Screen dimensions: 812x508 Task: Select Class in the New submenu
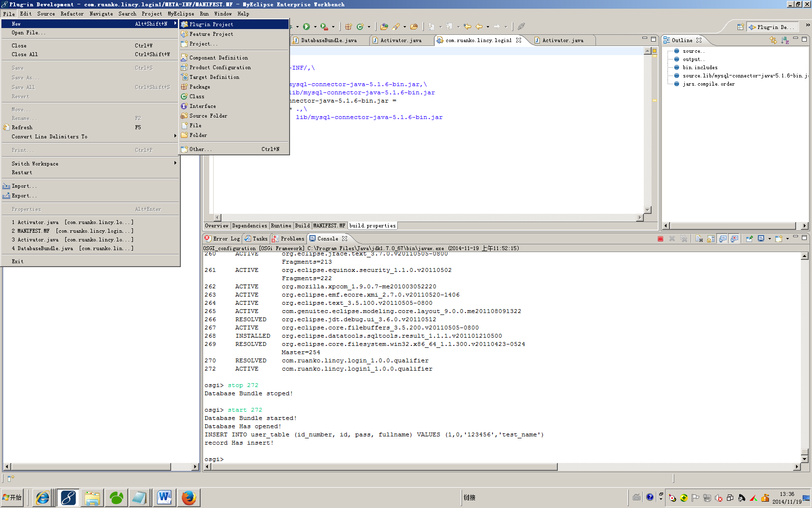point(234,96)
